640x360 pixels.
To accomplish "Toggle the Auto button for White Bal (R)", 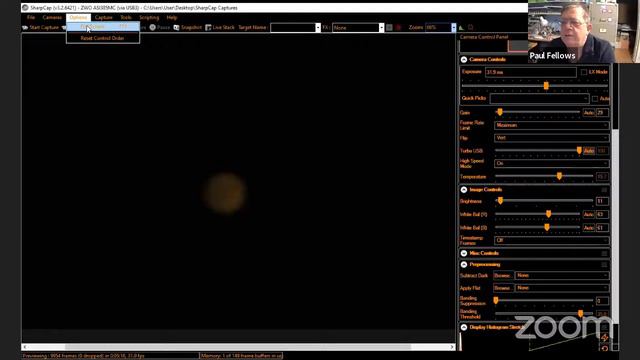I will click(x=589, y=214).
